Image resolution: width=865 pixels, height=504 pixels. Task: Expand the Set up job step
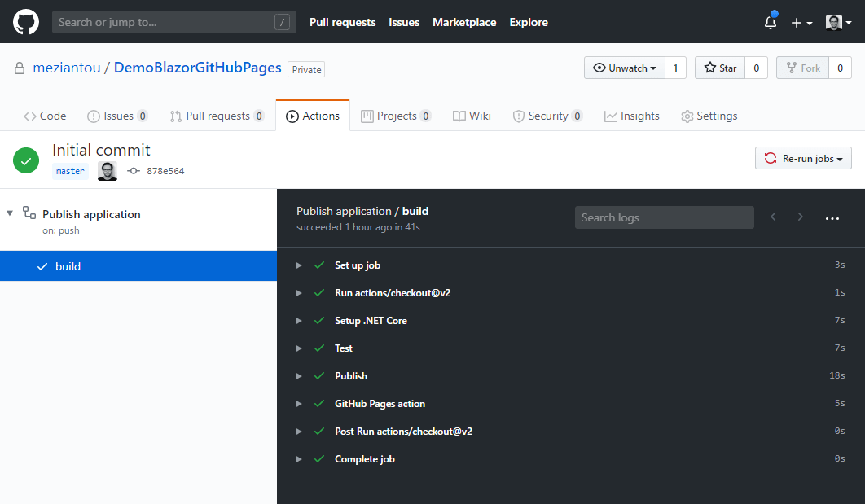[299, 265]
